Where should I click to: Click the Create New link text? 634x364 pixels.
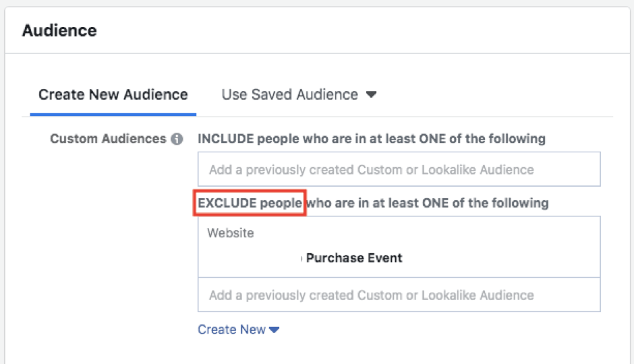(231, 330)
